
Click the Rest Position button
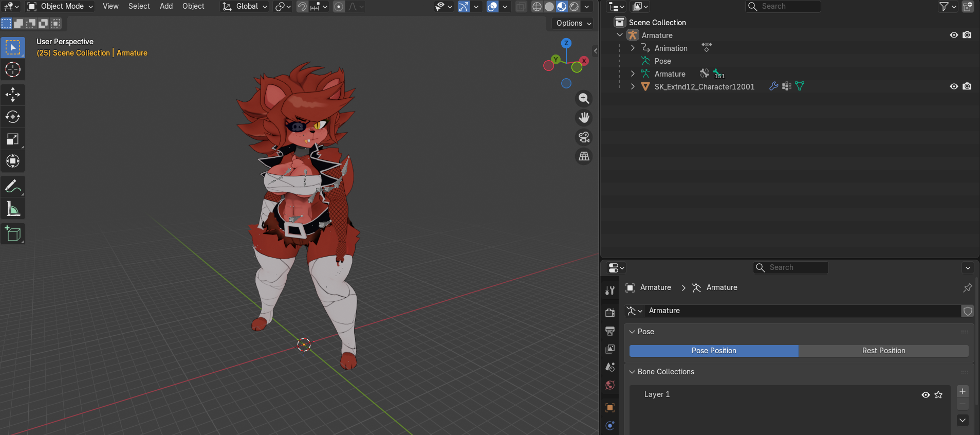coord(884,351)
